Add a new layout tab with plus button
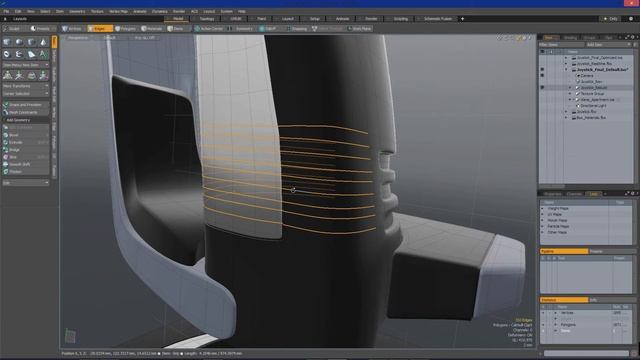Viewport: 640px width, 360px height. [462, 19]
